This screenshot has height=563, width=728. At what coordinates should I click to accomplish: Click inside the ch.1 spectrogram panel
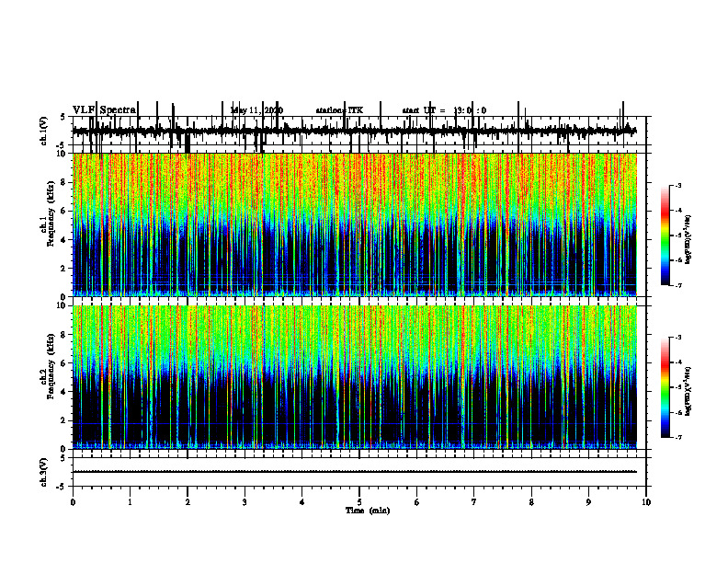[354, 224]
